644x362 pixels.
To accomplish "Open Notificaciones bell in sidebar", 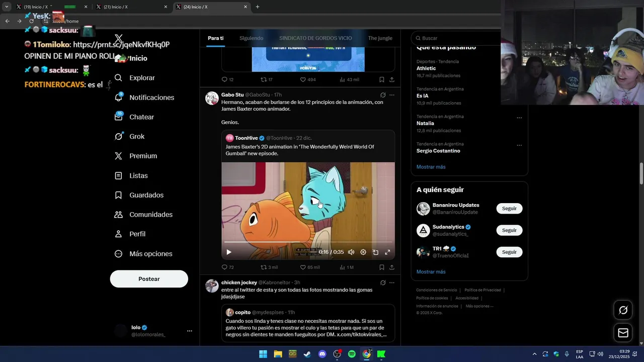I will pos(144,98).
